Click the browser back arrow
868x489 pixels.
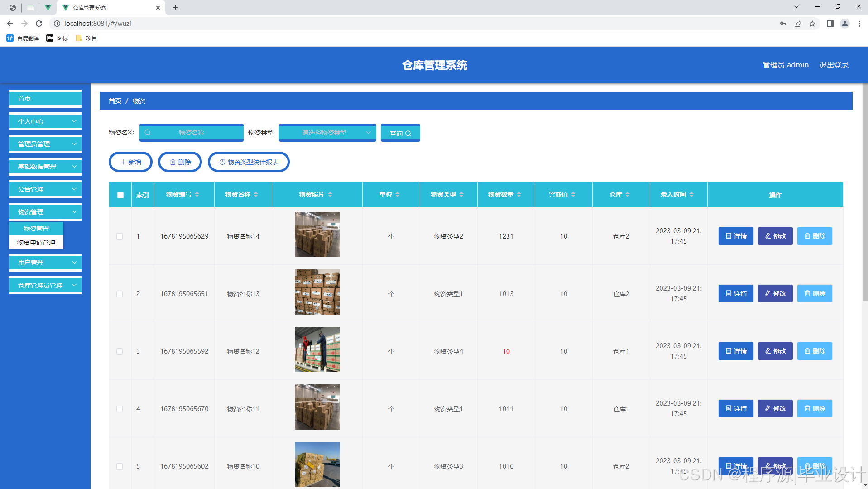pyautogui.click(x=10, y=24)
